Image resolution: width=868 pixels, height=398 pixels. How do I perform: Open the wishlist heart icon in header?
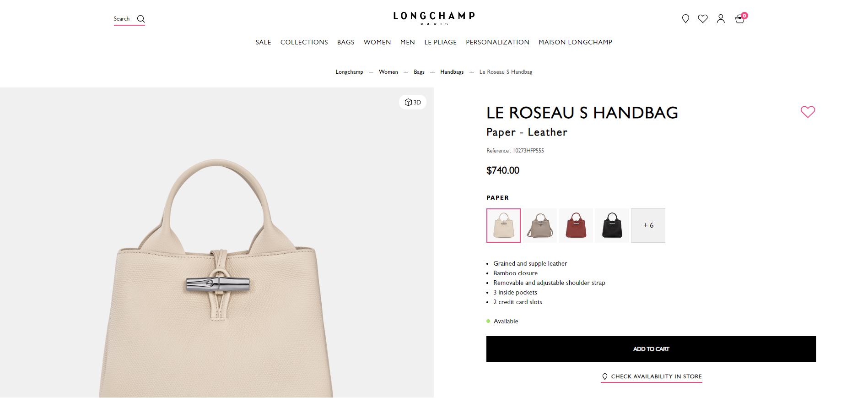pos(703,19)
